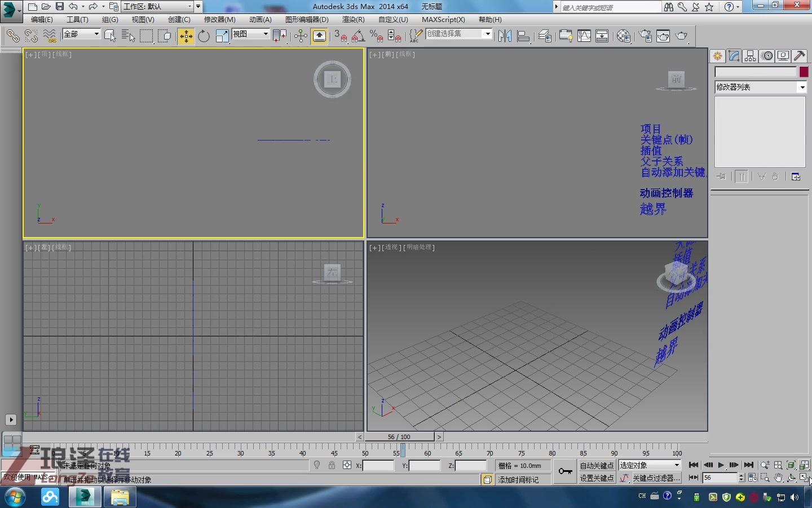Play the animation
812x508 pixels.
(721, 465)
